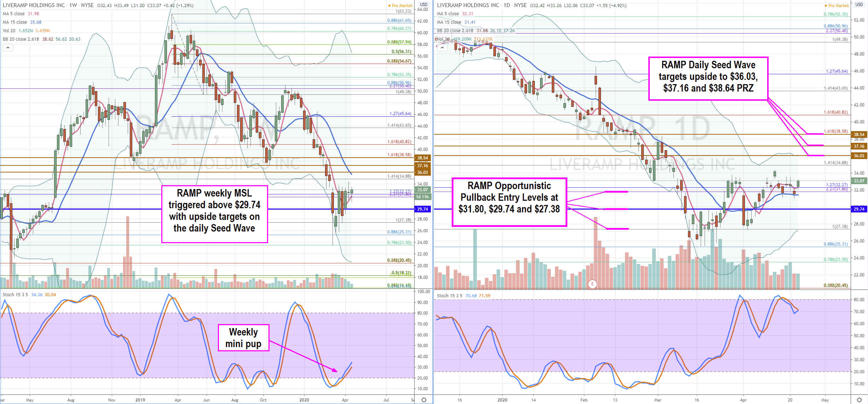Image resolution: width=868 pixels, height=404 pixels.
Task: Click the blue 29.74 price label on weekly axis
Action: pyautogui.click(x=422, y=209)
